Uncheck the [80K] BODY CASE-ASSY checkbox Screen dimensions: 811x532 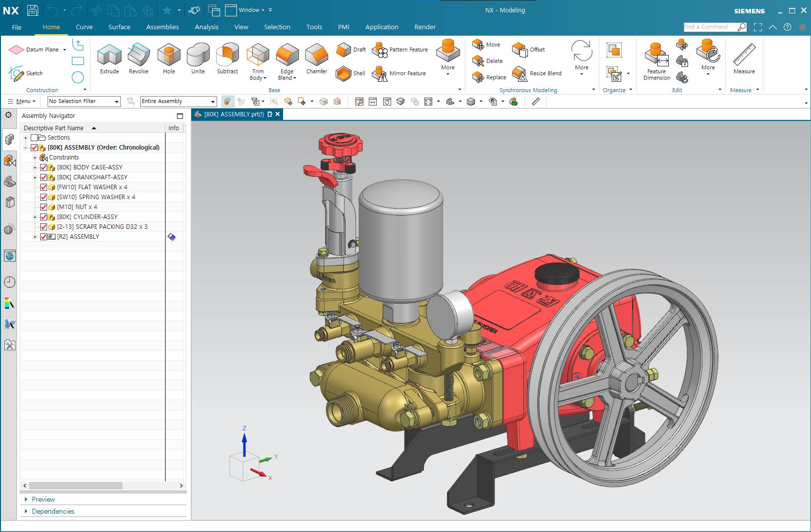click(44, 167)
